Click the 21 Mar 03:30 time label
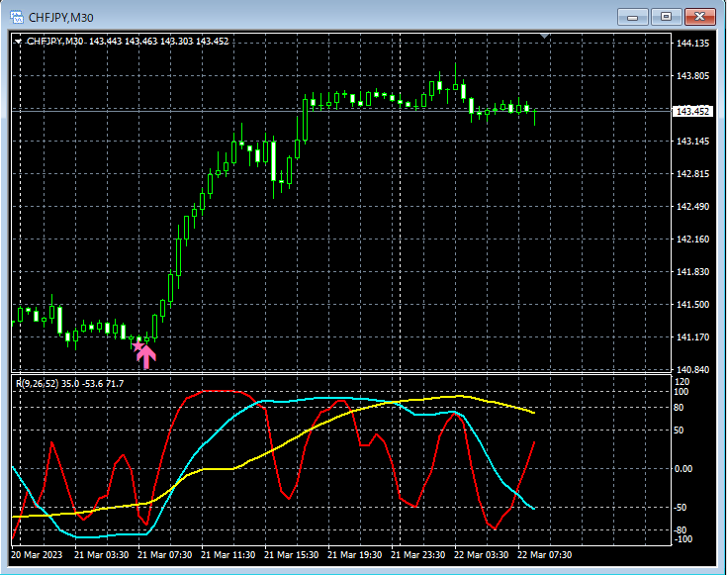The height and width of the screenshot is (575, 728). 101,554
